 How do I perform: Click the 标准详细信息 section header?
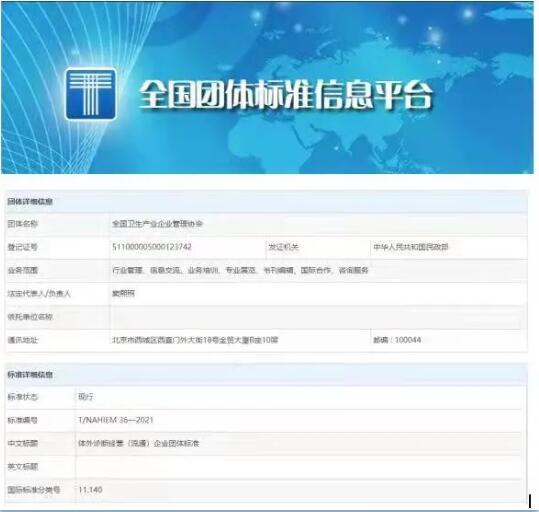point(30,374)
